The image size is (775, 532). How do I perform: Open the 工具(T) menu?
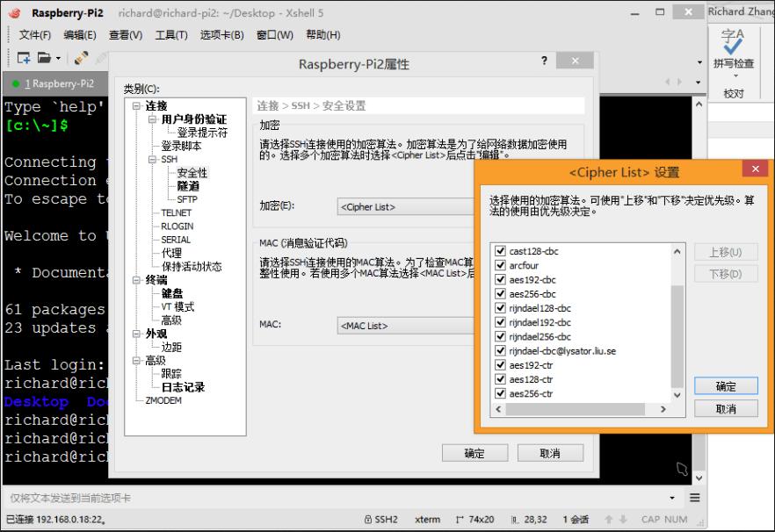tap(171, 35)
